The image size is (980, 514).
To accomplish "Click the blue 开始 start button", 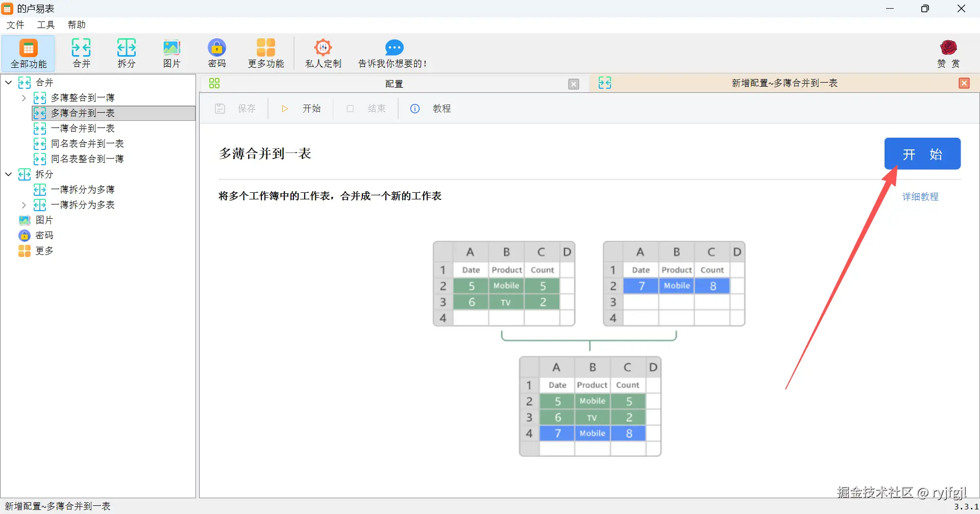I will 922,153.
